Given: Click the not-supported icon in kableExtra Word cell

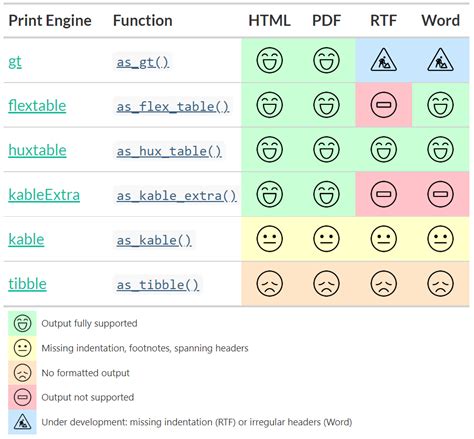Looking at the screenshot, I should point(440,194).
